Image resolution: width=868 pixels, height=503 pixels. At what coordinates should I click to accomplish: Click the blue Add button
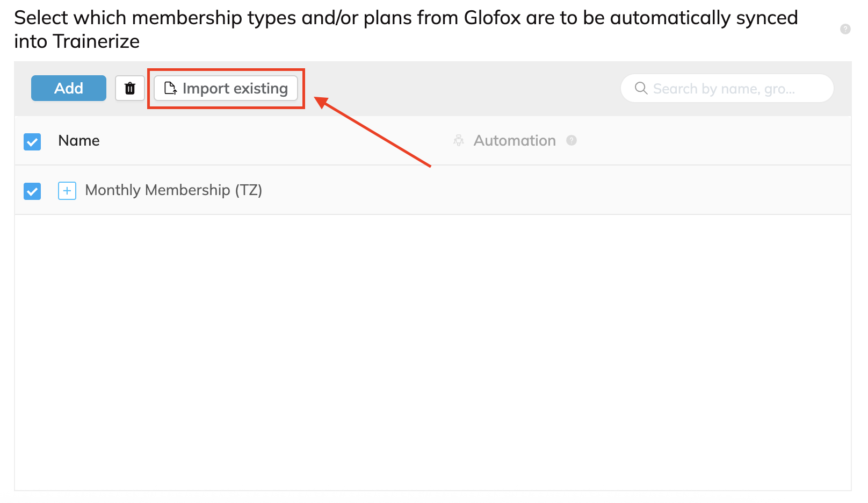69,88
